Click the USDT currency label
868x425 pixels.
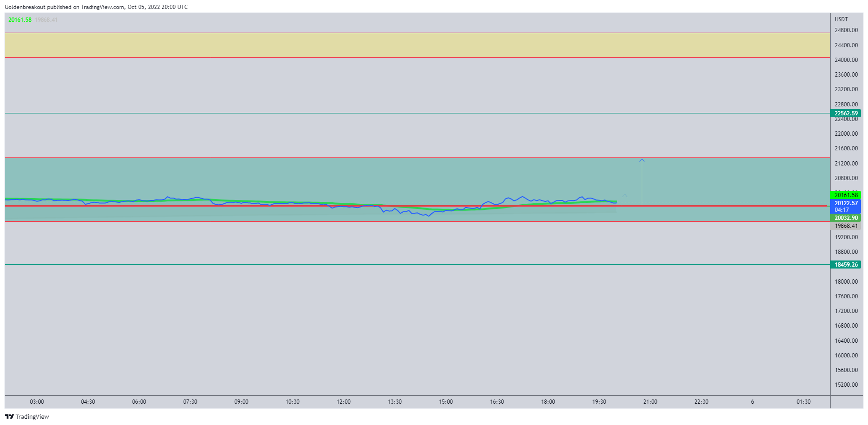coord(841,19)
